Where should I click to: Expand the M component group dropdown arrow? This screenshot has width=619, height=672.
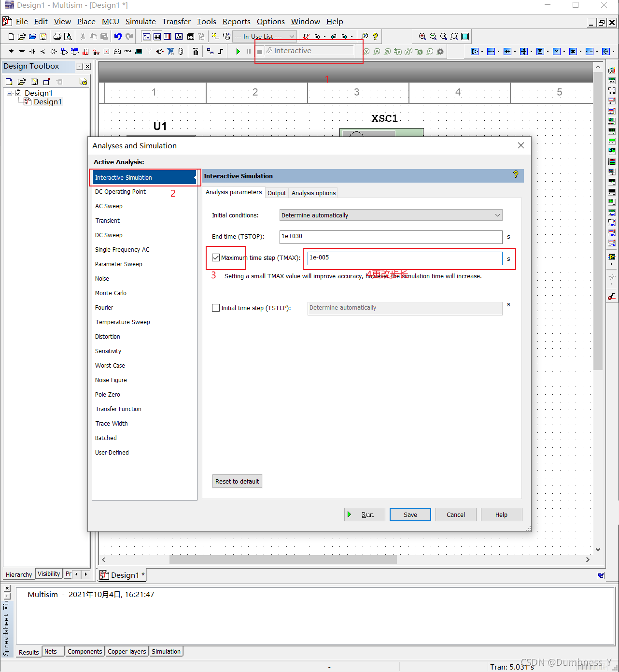[x=564, y=51]
